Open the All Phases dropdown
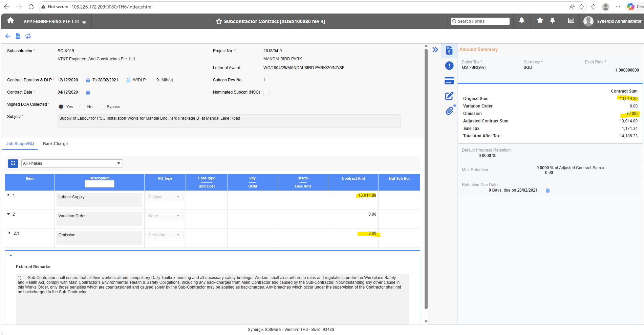644x335 pixels. pos(72,163)
